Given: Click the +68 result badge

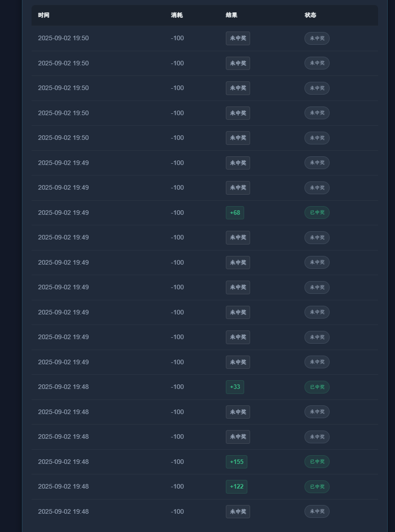Looking at the screenshot, I should [x=235, y=213].
